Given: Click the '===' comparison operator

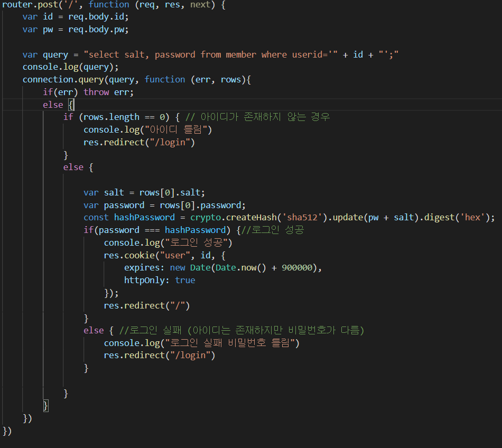Looking at the screenshot, I should [x=152, y=230].
